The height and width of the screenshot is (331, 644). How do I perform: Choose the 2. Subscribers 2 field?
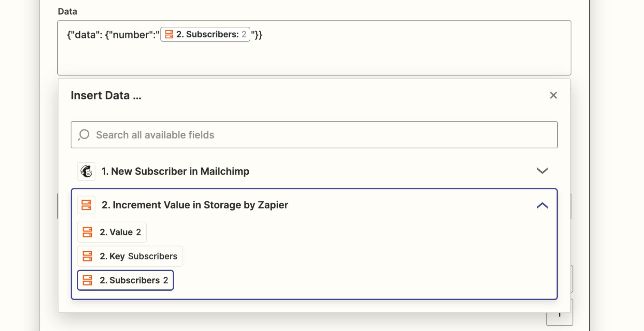point(125,280)
